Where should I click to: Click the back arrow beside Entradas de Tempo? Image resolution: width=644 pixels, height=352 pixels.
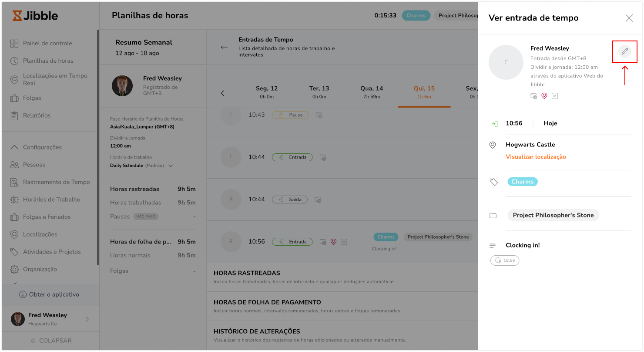click(224, 47)
